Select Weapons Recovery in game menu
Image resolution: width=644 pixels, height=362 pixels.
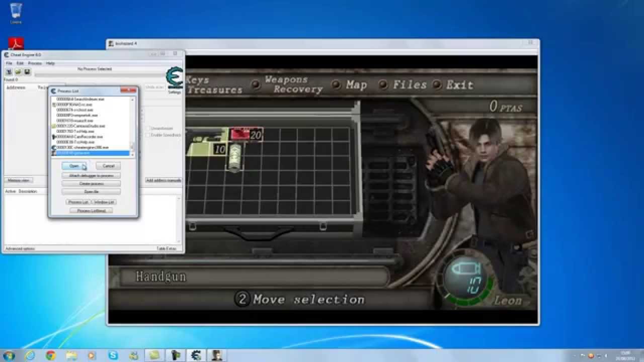click(294, 84)
